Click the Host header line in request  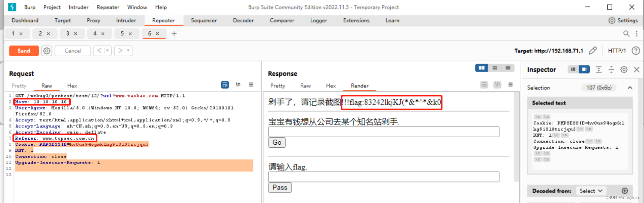pyautogui.click(x=41, y=102)
